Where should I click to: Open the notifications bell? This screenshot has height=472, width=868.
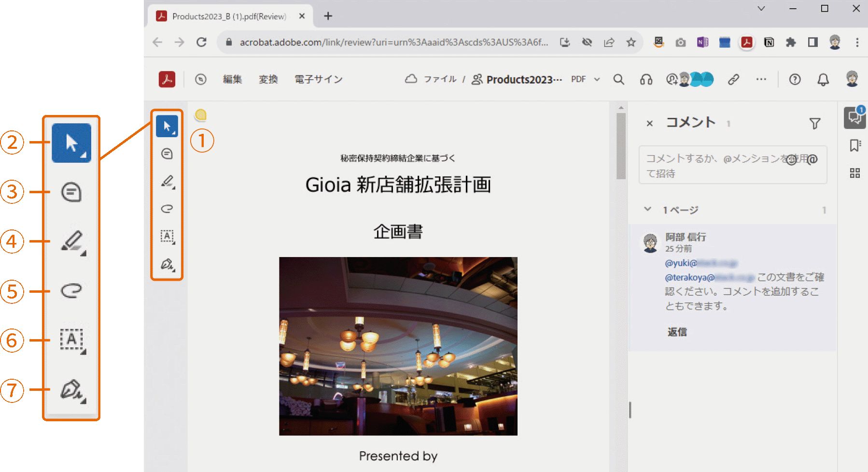point(823,80)
